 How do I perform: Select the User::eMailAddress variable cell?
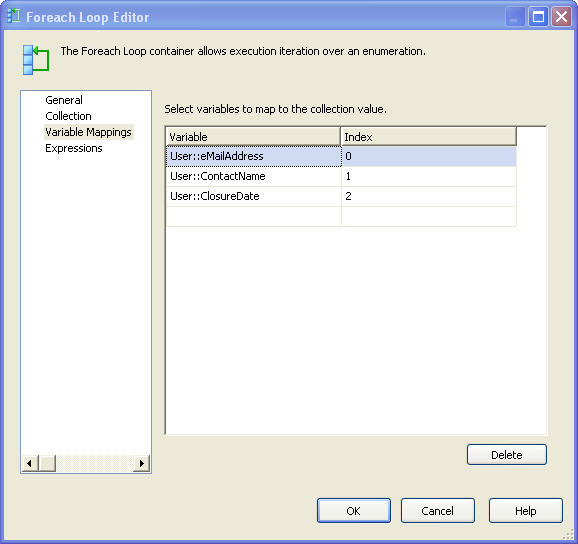click(x=254, y=156)
